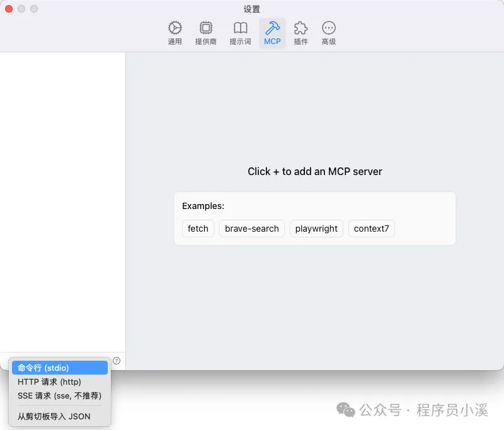Open the 提示词 prompts tab
The image size is (504, 430).
tap(240, 33)
